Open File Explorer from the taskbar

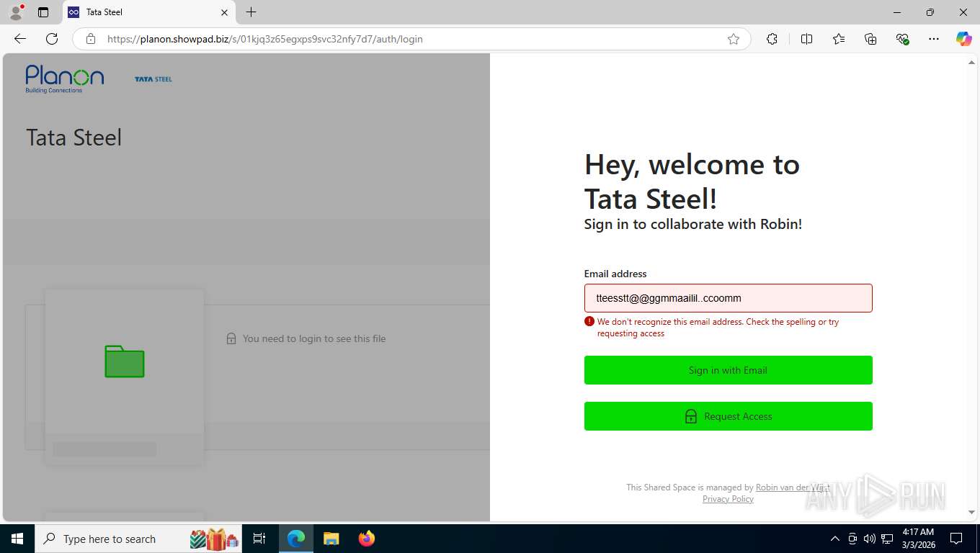[x=331, y=539]
